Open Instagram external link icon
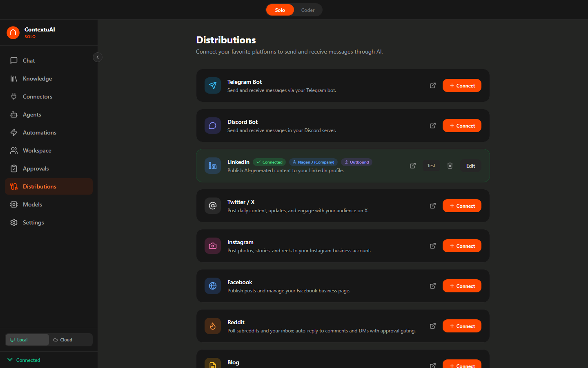Viewport: 588px width, 368px height. click(433, 246)
